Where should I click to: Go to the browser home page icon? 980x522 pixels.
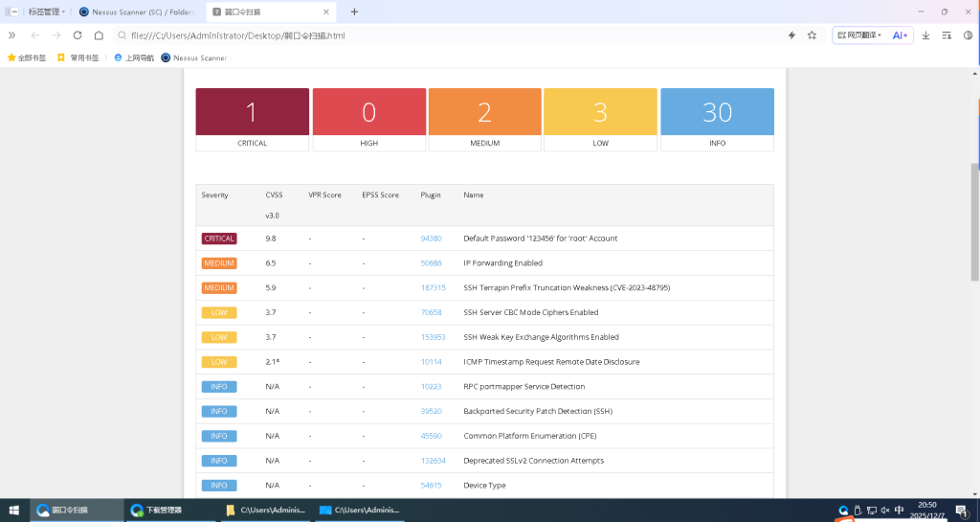99,35
